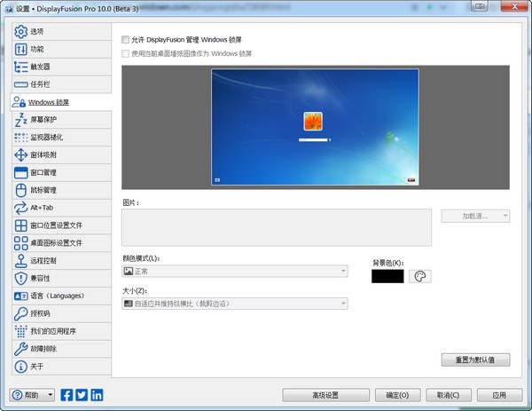
Task: Click the 远程控制 joystick icon
Action: pyautogui.click(x=20, y=261)
